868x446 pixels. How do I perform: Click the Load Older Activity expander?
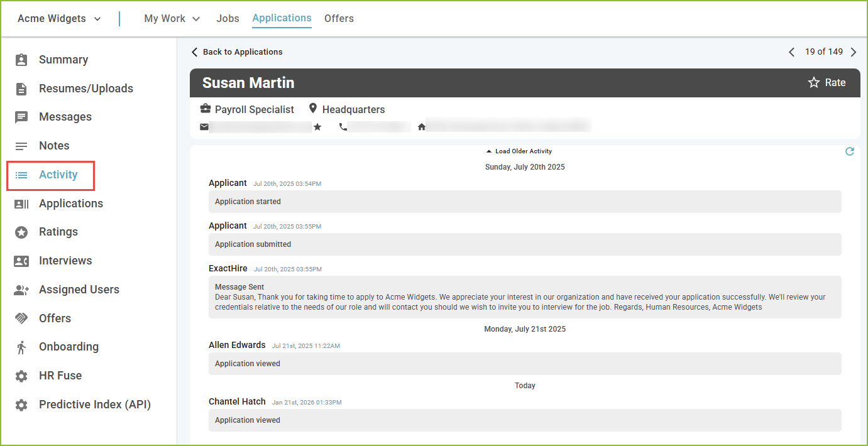519,151
